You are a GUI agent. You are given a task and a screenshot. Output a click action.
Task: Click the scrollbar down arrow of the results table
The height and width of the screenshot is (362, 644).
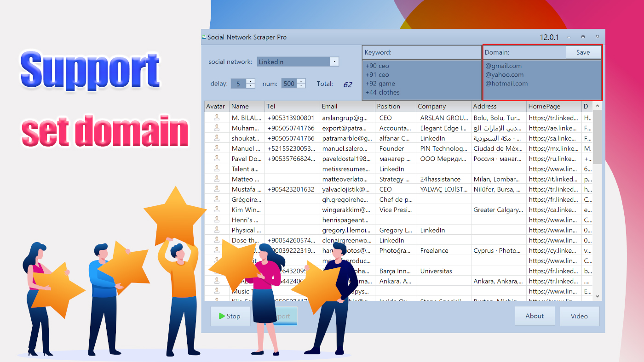[597, 296]
